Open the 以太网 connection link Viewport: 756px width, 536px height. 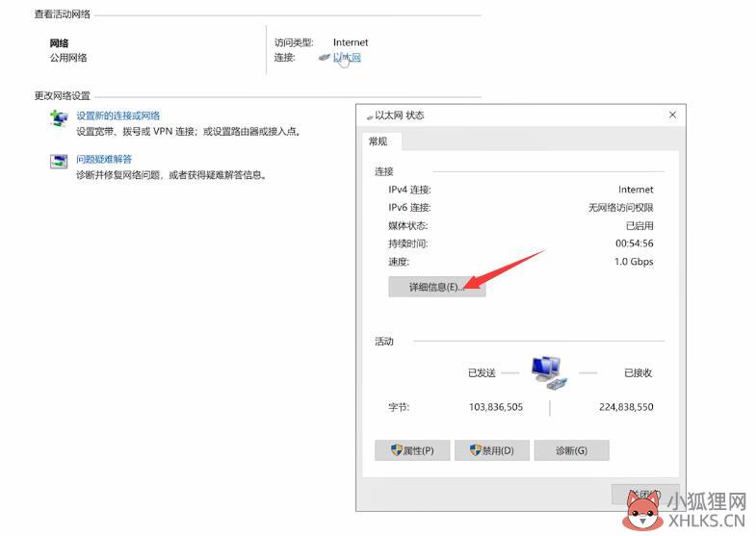click(x=347, y=58)
